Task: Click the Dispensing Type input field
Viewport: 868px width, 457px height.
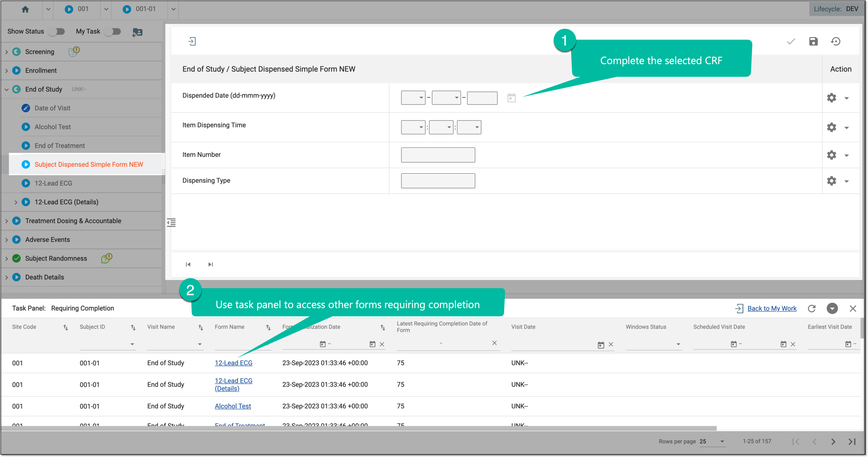Action: [x=438, y=181]
